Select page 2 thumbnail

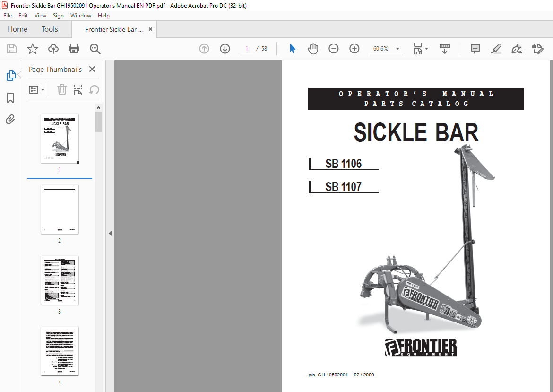point(60,209)
